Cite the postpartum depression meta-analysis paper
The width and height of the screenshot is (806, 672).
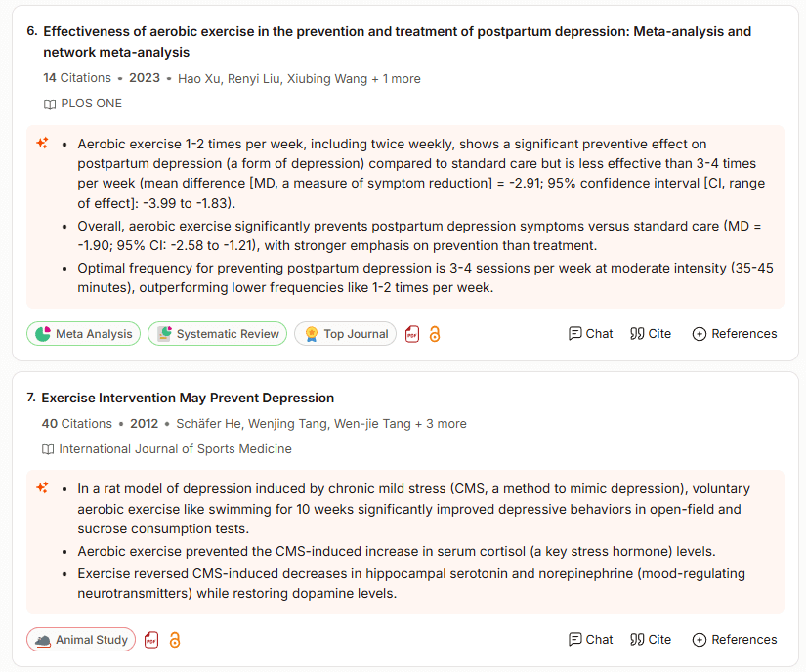click(651, 334)
